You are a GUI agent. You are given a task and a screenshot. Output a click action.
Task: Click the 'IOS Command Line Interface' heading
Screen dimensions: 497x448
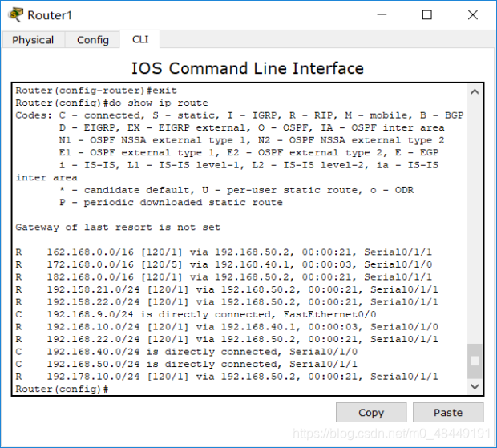(248, 68)
